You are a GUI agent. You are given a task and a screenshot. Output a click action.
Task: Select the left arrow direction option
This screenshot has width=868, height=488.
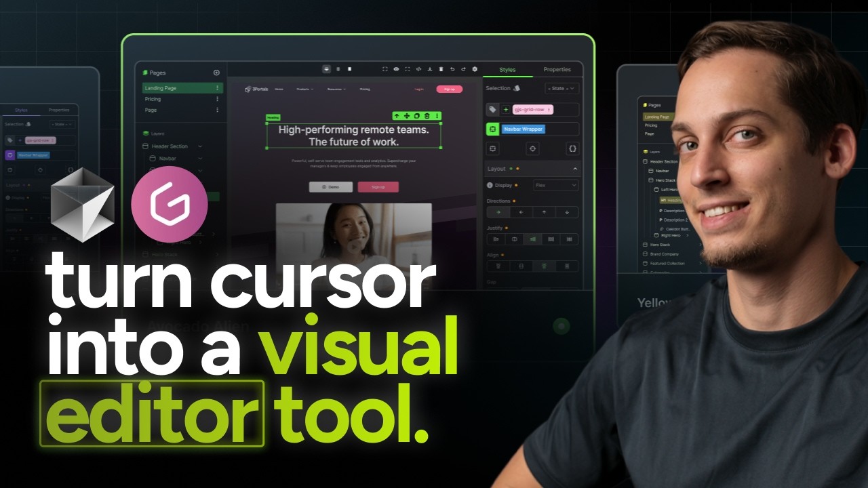[521, 212]
